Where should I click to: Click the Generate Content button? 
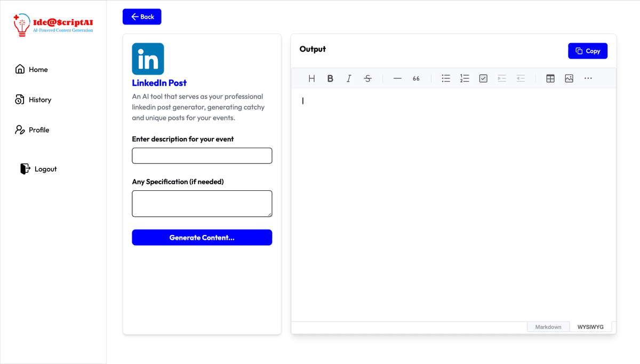[202, 238]
